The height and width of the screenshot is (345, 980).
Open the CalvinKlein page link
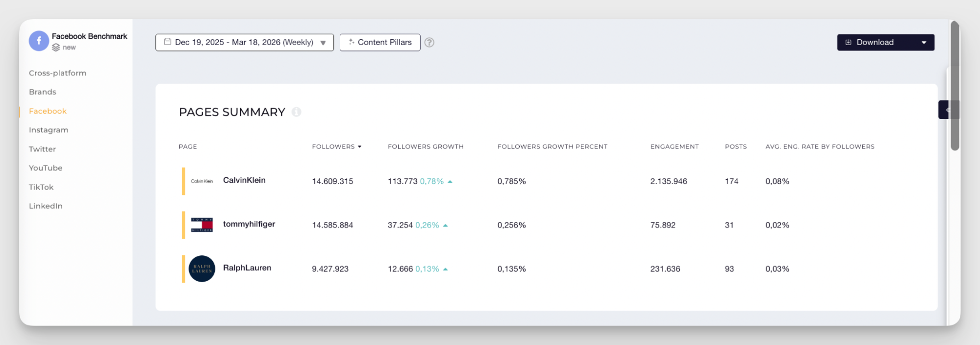[244, 180]
